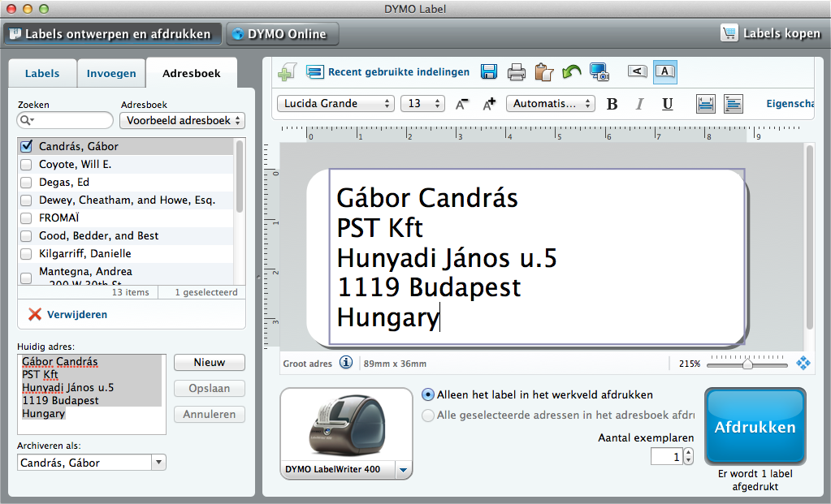Adjust the 215% zoom slider handle
This screenshot has height=504, width=831.
[x=747, y=364]
